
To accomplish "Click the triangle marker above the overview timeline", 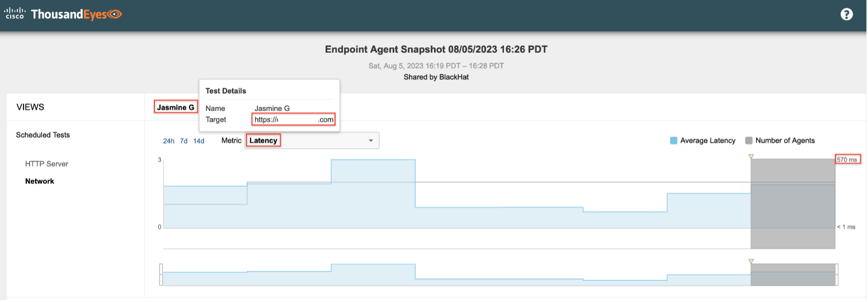I will [x=751, y=261].
